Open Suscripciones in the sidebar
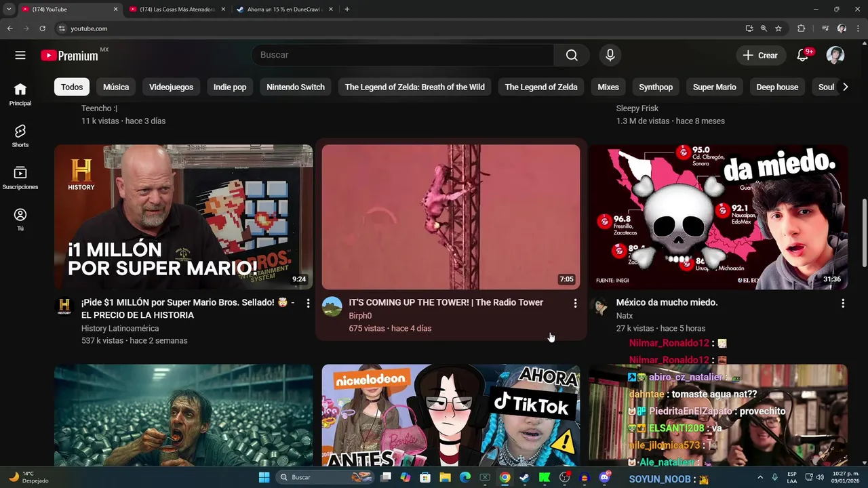 20,178
